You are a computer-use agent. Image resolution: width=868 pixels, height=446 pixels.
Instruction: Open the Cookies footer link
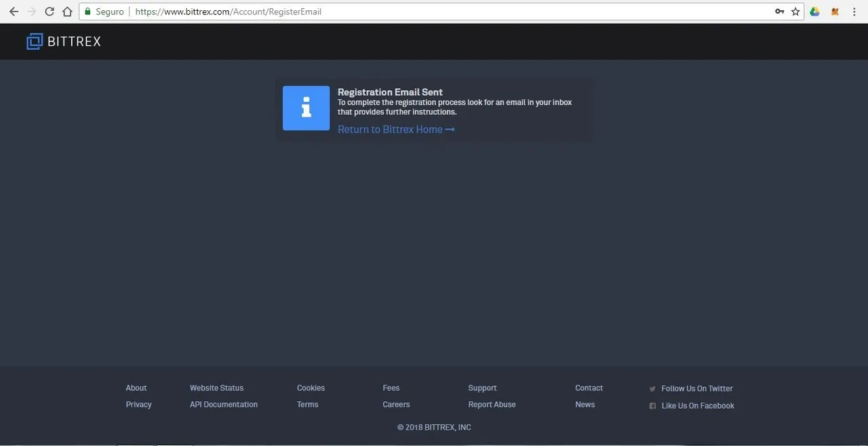pos(311,388)
